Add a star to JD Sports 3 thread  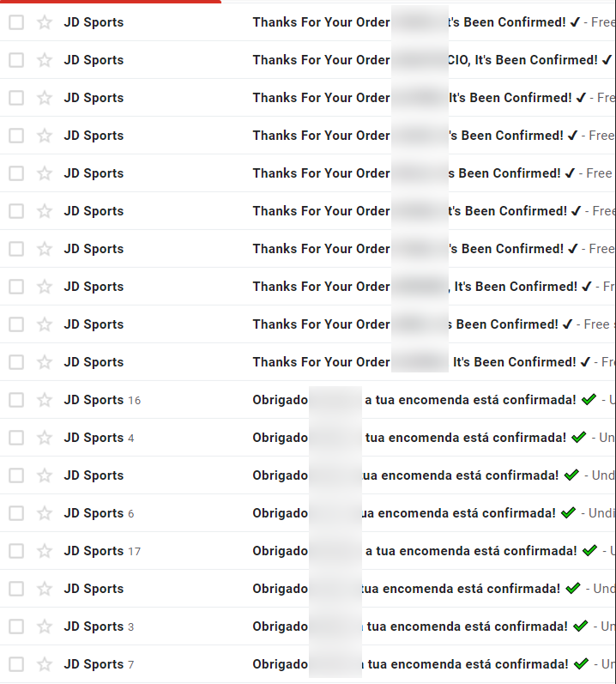45,626
